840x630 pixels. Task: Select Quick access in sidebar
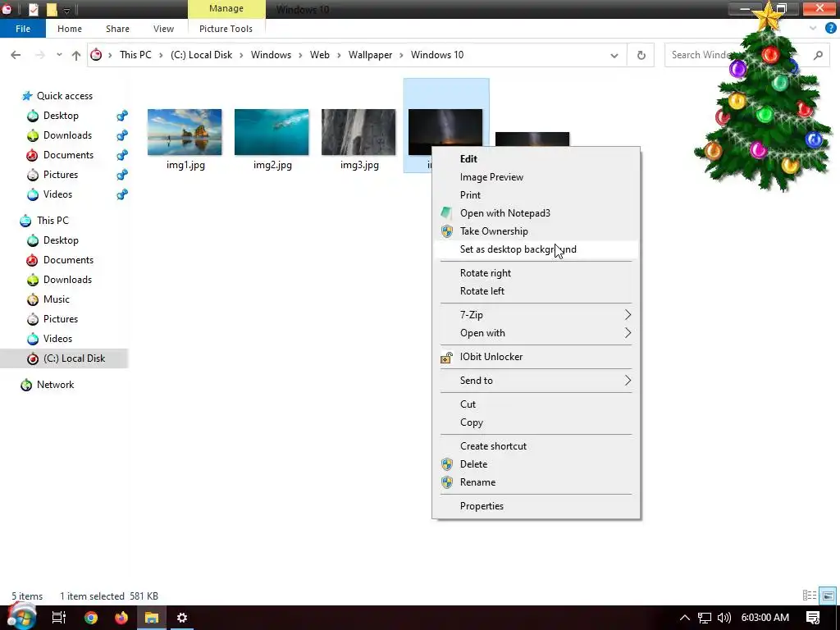point(64,96)
